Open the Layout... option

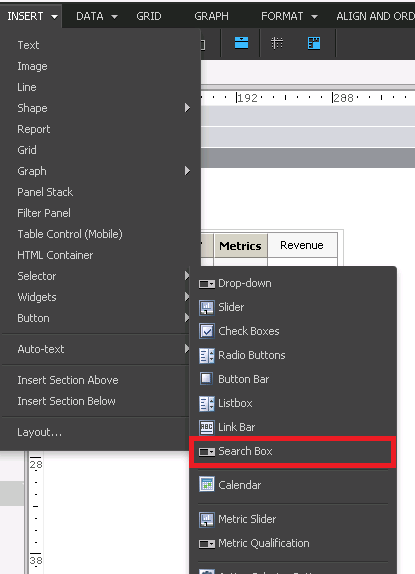pos(40,433)
